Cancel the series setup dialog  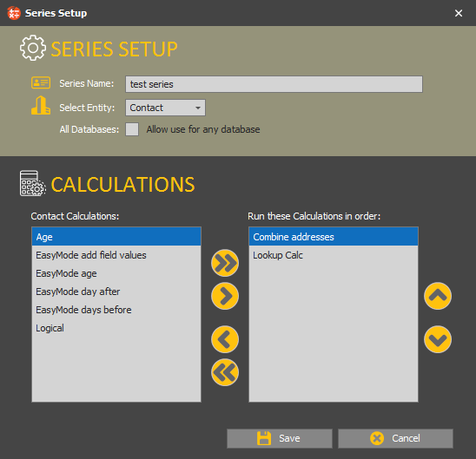395,438
